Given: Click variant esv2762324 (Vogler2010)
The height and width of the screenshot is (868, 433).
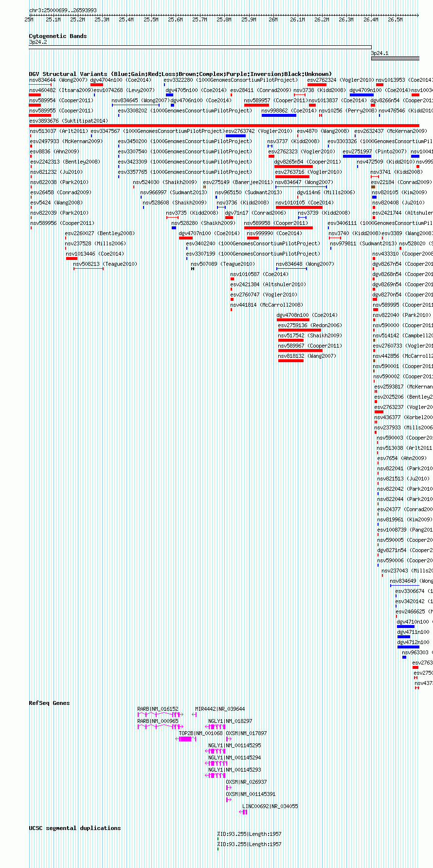Looking at the screenshot, I should 317,85.
